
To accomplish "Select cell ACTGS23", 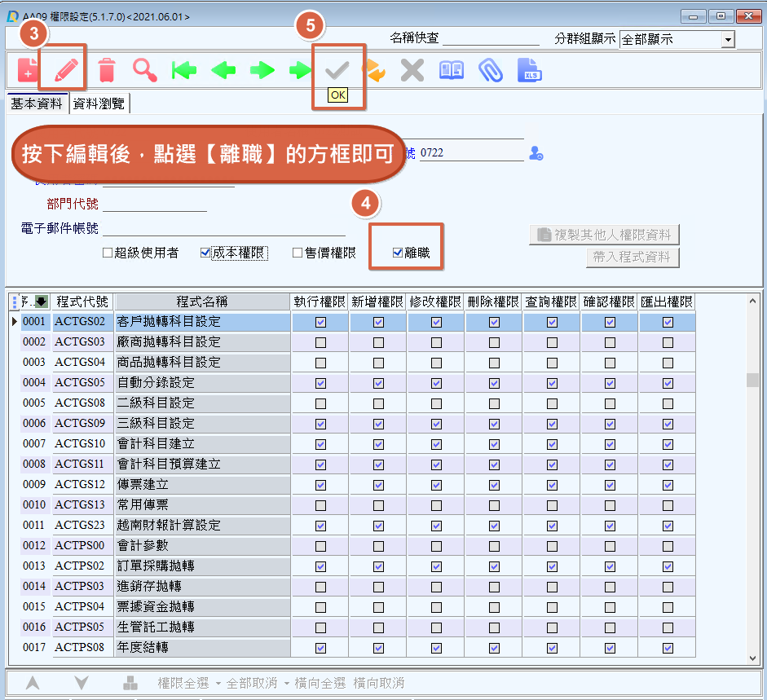I will tap(82, 526).
